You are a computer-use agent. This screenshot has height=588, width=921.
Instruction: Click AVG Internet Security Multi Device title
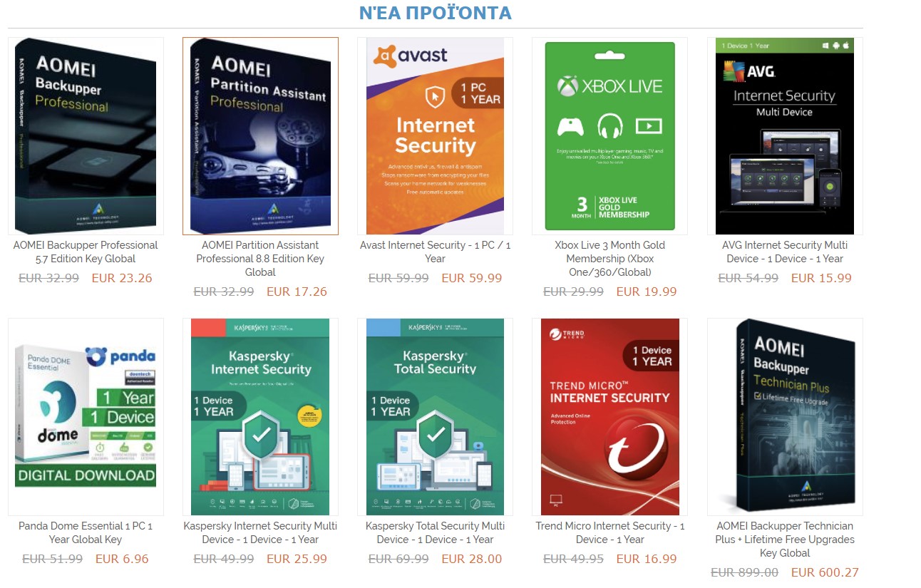point(785,252)
